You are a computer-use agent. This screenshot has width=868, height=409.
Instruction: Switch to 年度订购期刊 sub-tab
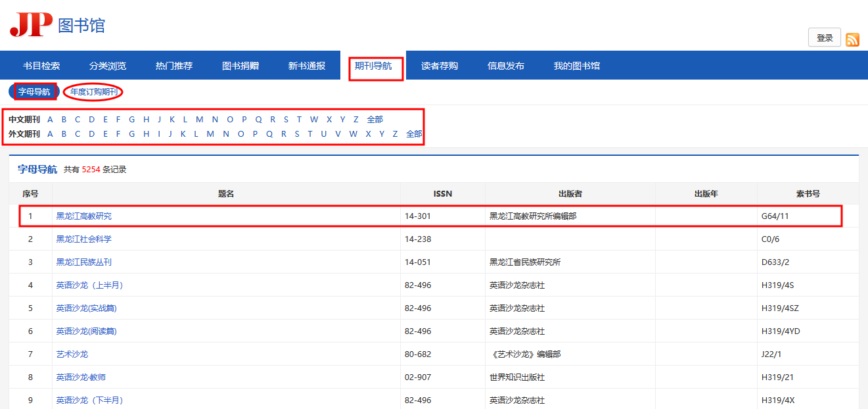tap(94, 92)
